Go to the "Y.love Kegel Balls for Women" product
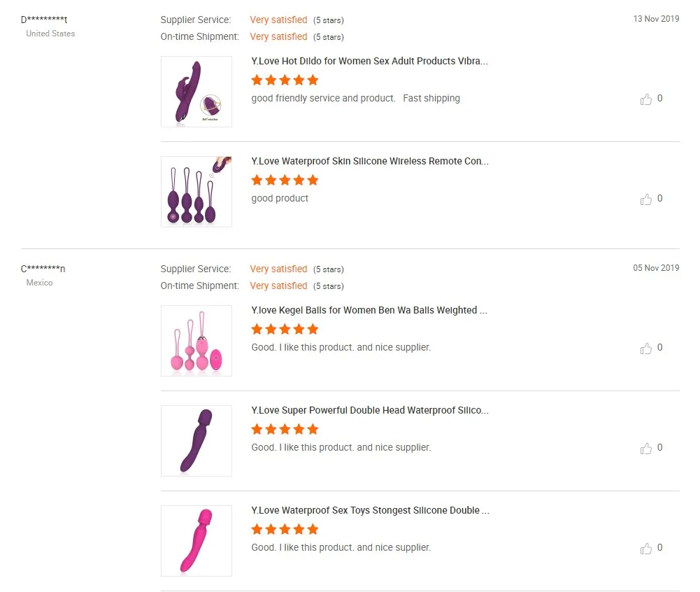Viewport: 700px width, 592px height. click(369, 310)
